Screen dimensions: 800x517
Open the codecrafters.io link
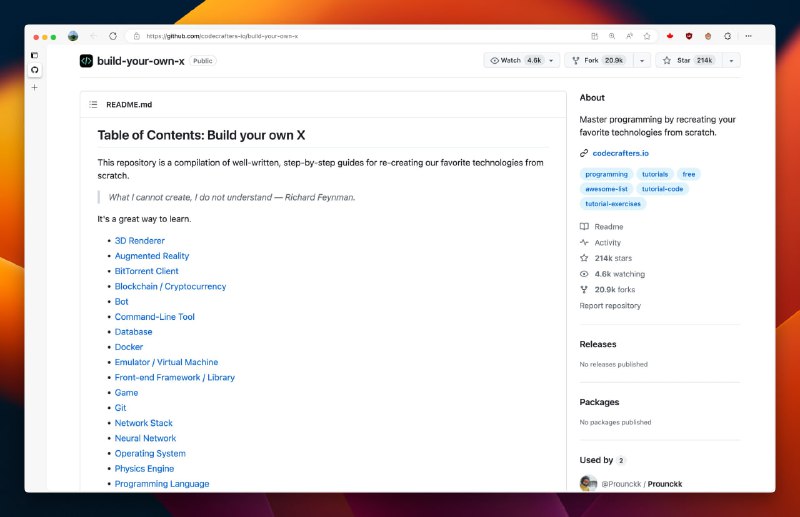click(x=620, y=153)
